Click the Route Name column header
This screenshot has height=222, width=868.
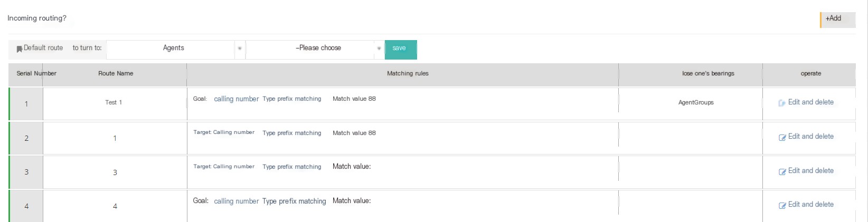pos(116,74)
